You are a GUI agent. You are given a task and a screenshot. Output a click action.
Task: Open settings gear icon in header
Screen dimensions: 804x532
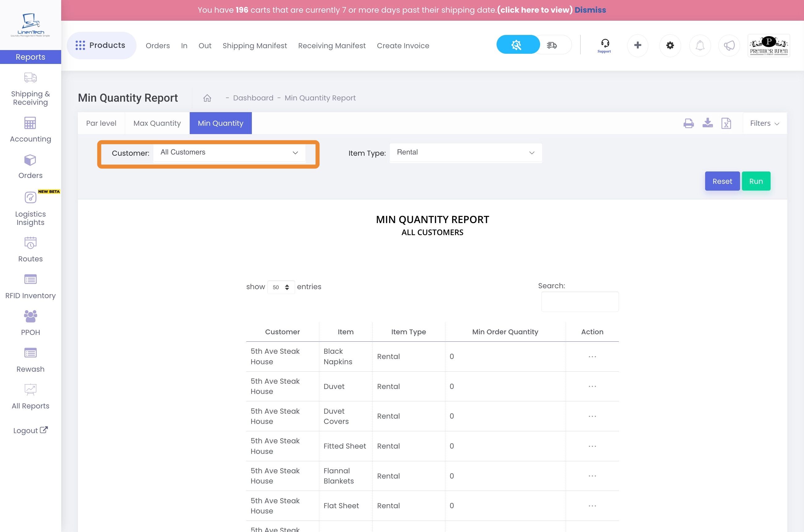pyautogui.click(x=670, y=45)
